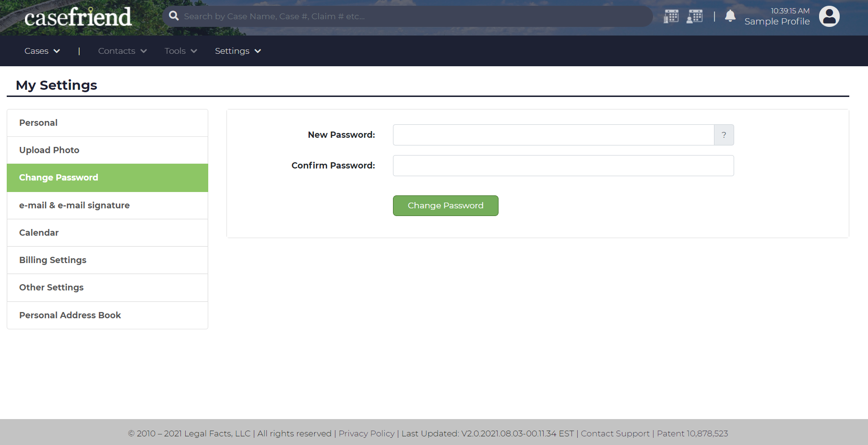Focus the New Password field

pyautogui.click(x=553, y=135)
